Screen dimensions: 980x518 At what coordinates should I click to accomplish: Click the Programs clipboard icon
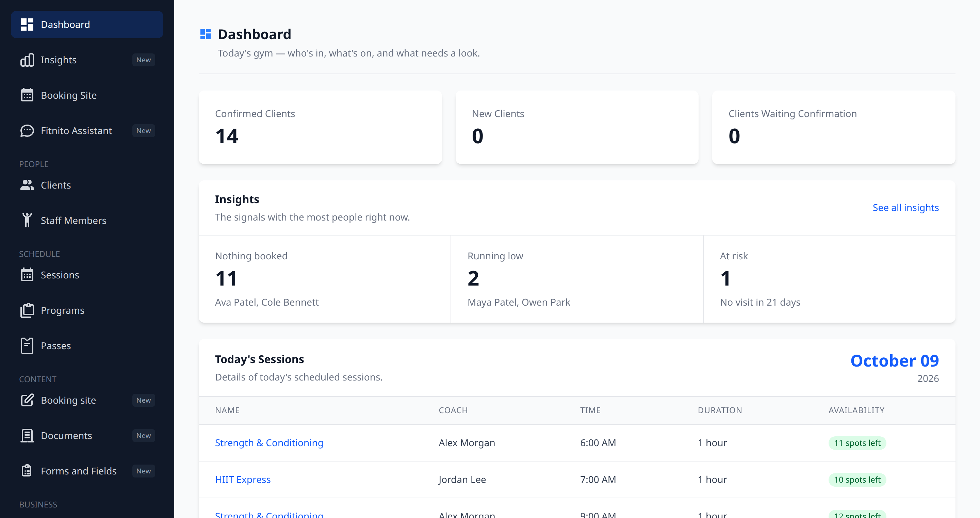coord(27,310)
